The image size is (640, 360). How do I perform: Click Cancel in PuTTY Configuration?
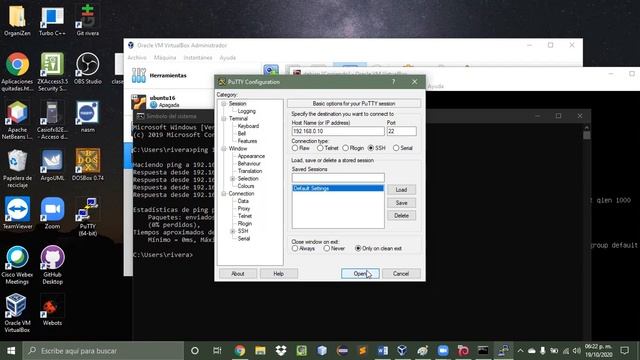pos(401,273)
